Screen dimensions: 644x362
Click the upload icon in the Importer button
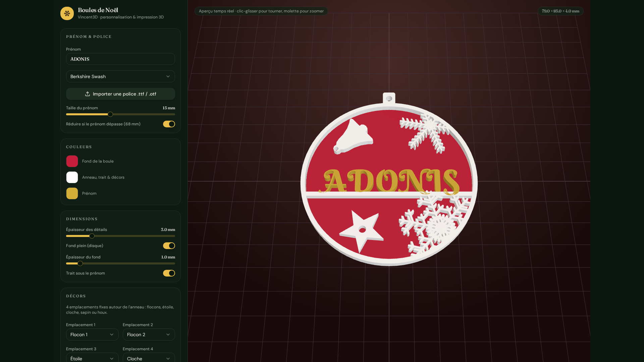click(x=88, y=94)
